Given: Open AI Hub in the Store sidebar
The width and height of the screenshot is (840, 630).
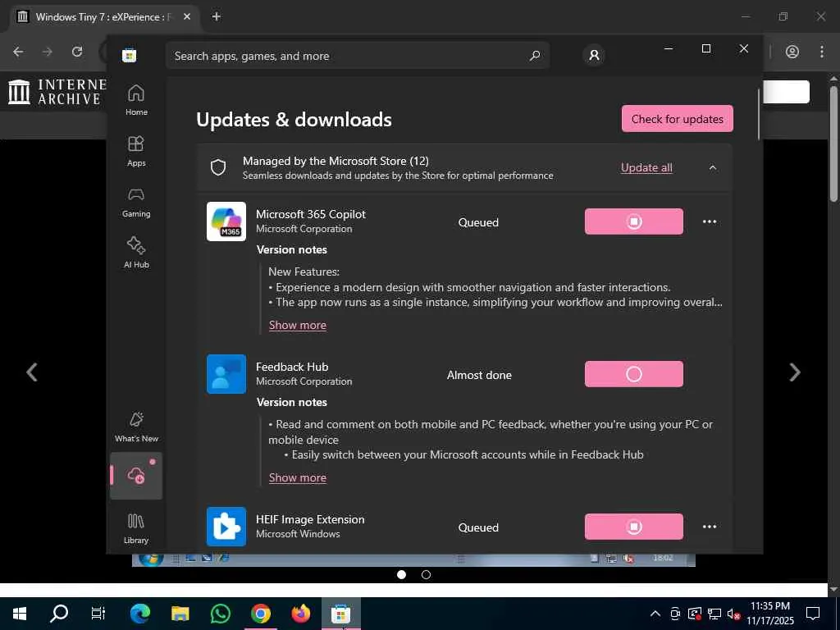Looking at the screenshot, I should (x=136, y=253).
